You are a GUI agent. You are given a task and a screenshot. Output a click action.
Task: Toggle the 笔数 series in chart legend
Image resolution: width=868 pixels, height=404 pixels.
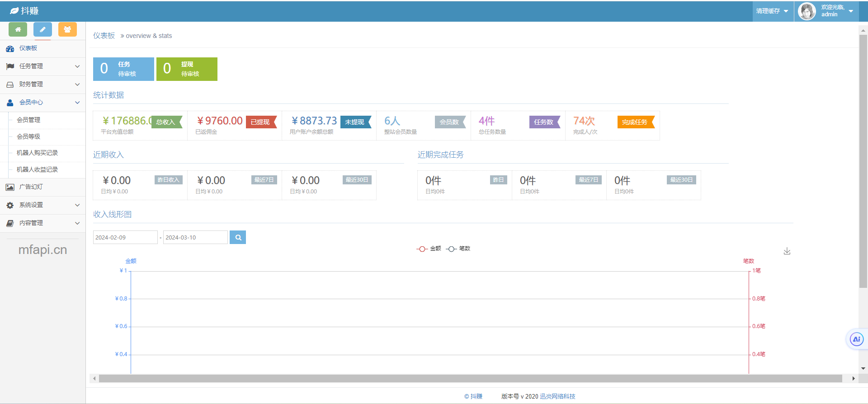point(458,249)
